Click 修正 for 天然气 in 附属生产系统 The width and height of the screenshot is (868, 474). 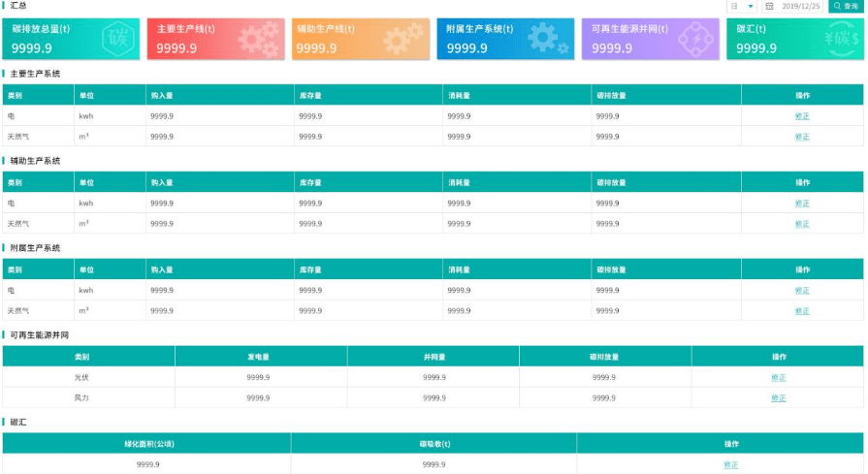802,311
